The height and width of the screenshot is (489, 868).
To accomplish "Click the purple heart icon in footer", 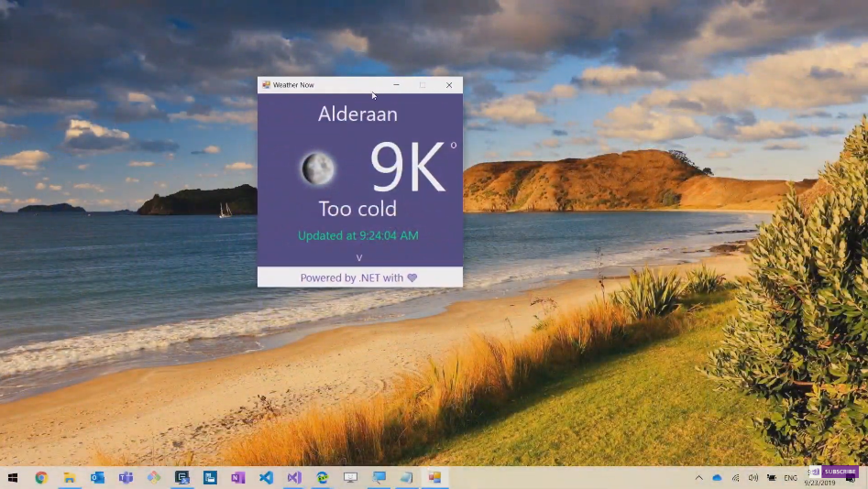I will click(x=412, y=277).
